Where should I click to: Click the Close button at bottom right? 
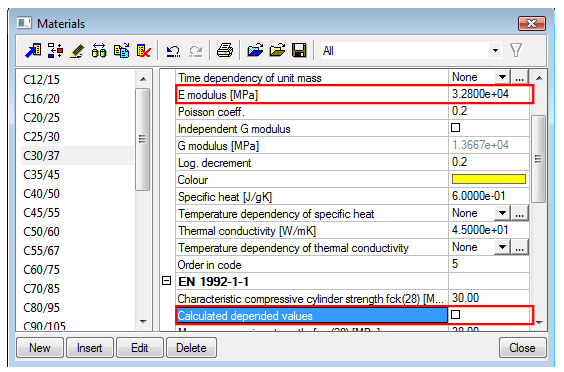[x=522, y=348]
